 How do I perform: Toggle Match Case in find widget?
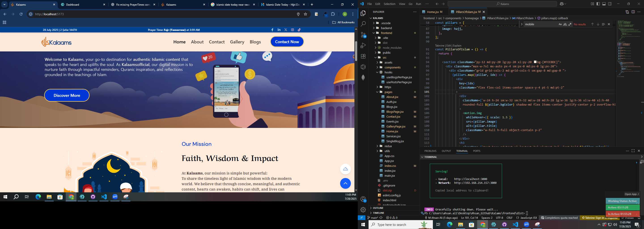(x=560, y=24)
